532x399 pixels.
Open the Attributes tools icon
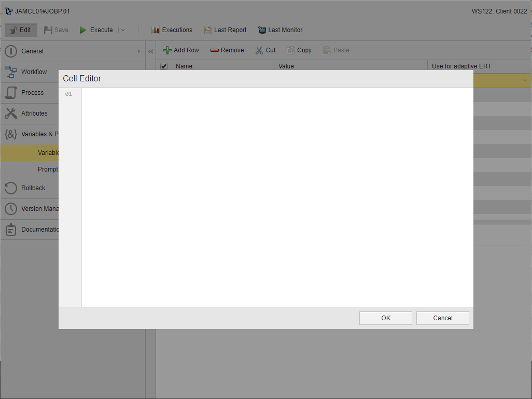tap(11, 113)
